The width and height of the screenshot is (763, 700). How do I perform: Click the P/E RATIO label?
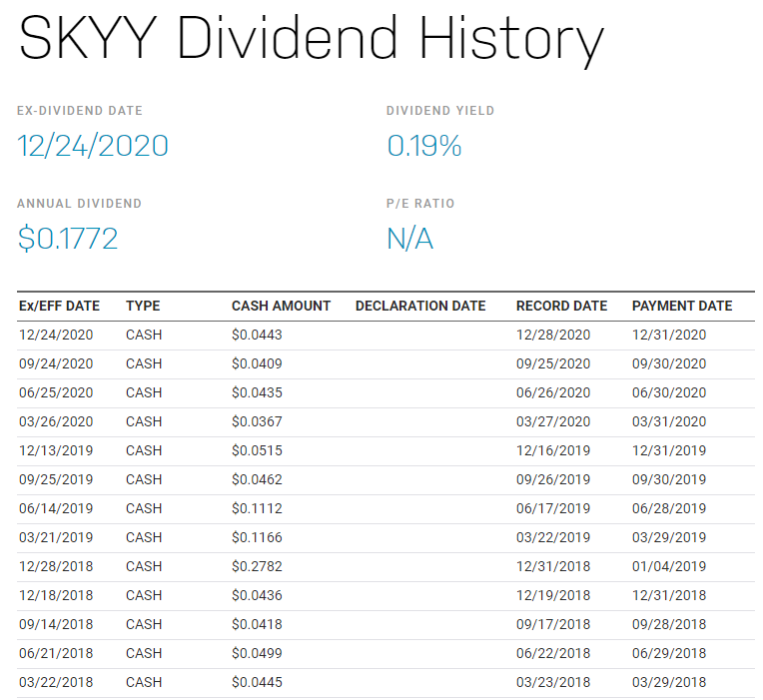coord(420,204)
